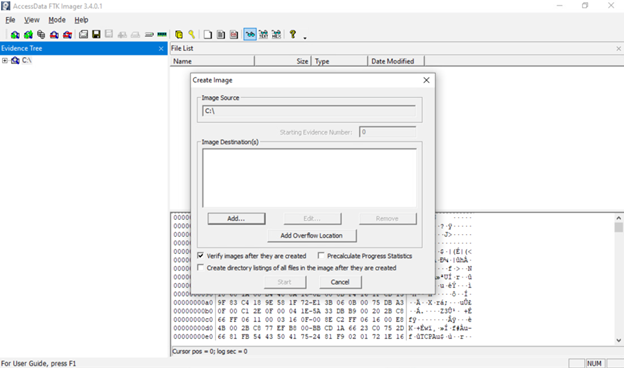Click the Export Files blank page icon

click(x=208, y=35)
